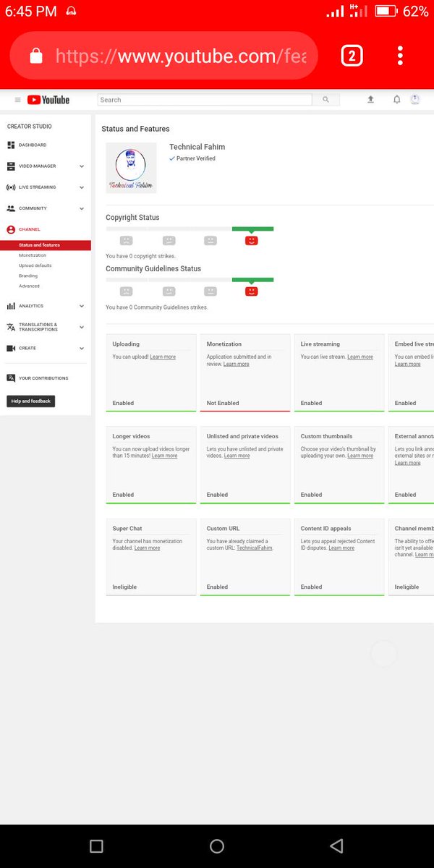Click Learn more in Live streaming card
Image resolution: width=434 pixels, height=868 pixels.
(x=360, y=357)
